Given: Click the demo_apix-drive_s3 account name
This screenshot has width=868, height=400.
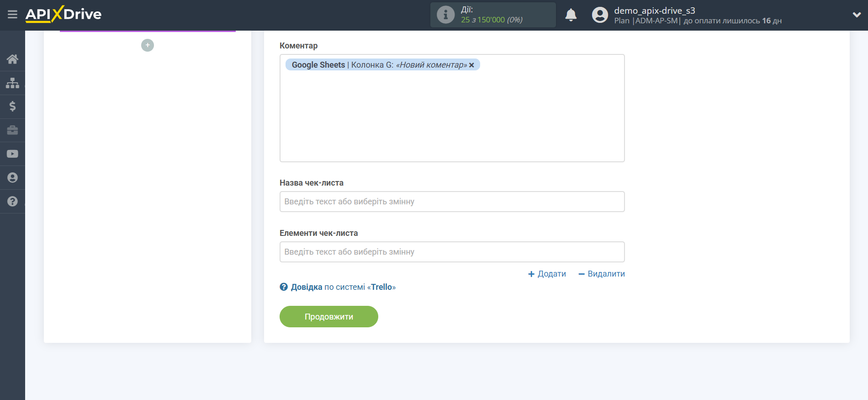Looking at the screenshot, I should point(654,11).
